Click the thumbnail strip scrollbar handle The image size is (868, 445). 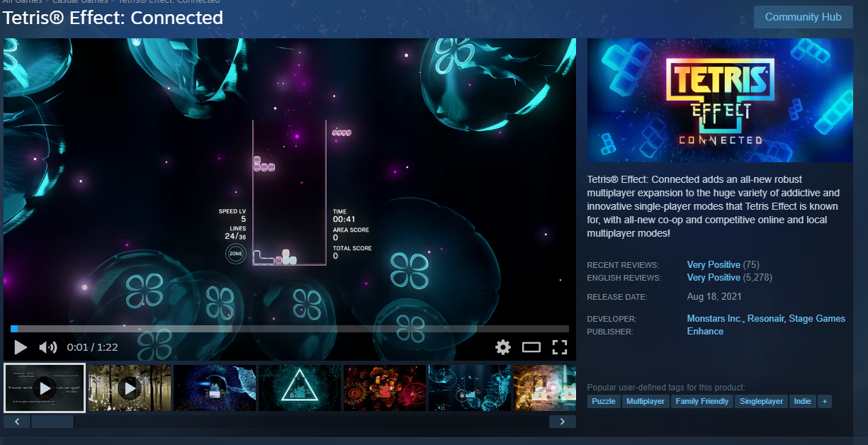(52, 422)
